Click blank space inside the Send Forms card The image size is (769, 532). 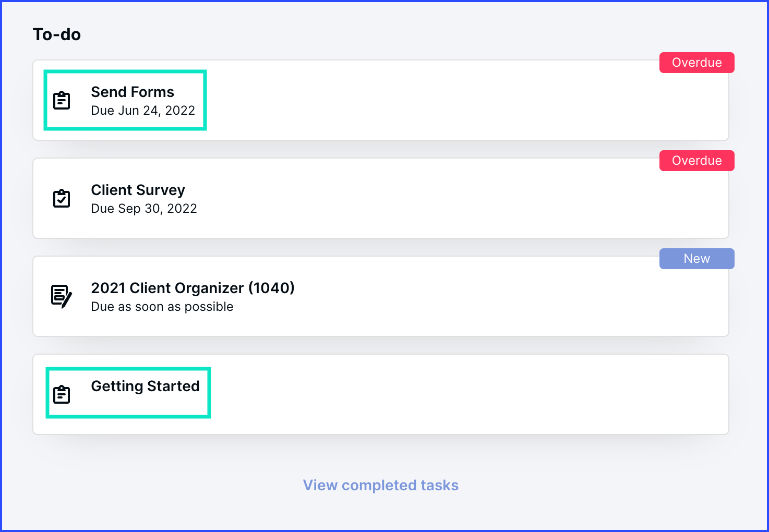pos(417,104)
